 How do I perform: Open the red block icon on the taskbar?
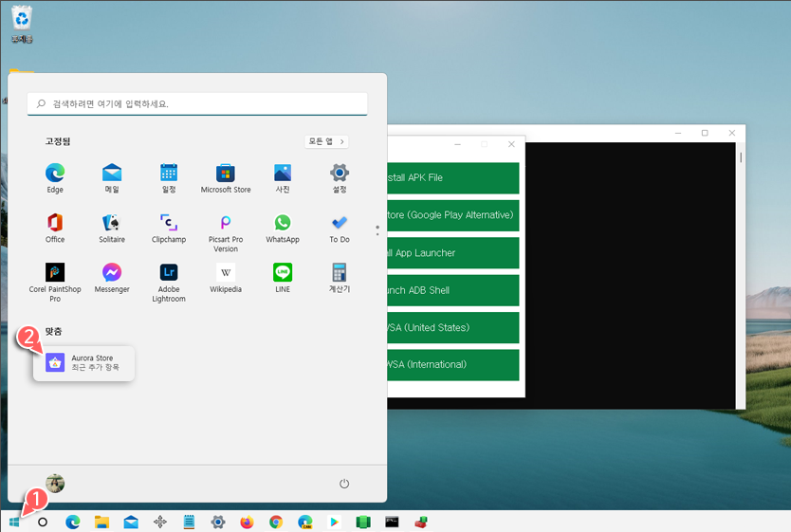click(421, 522)
